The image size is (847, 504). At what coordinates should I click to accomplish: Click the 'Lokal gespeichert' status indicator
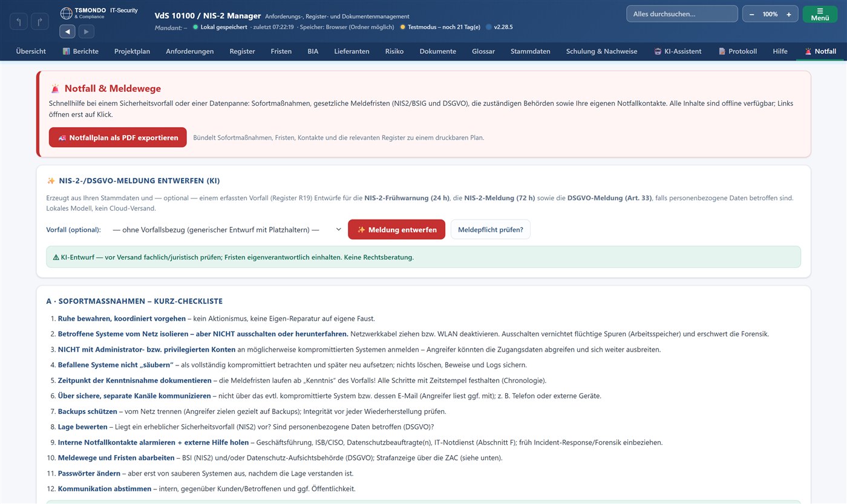tap(220, 27)
